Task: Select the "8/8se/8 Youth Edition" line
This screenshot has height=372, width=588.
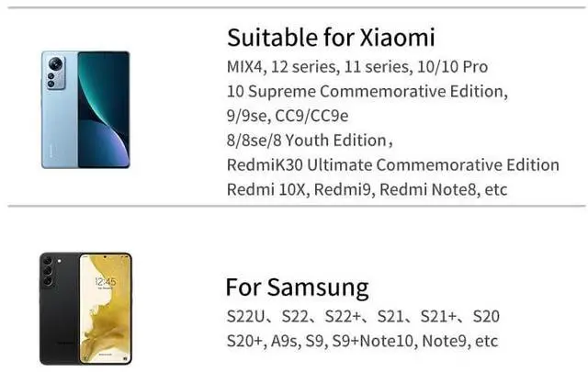Action: pos(310,141)
